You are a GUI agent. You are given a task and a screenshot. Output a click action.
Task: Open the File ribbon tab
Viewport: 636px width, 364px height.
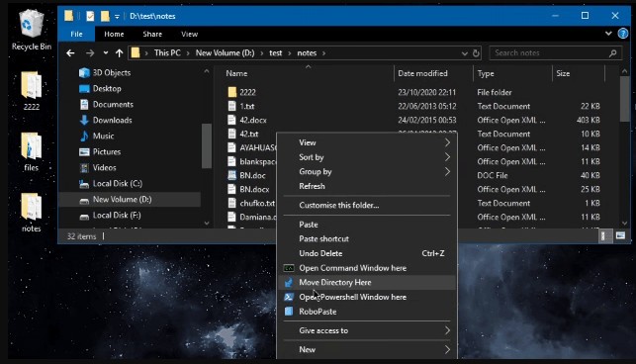[76, 34]
